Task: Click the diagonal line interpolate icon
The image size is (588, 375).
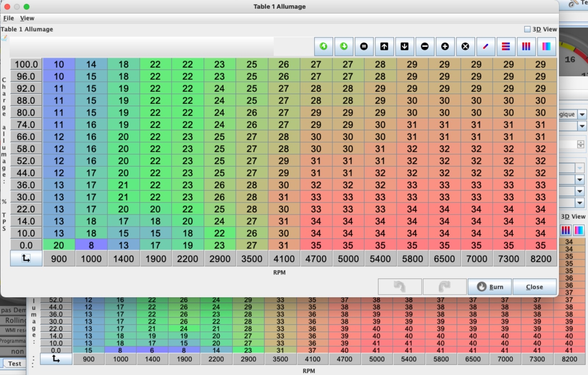Action: [485, 46]
